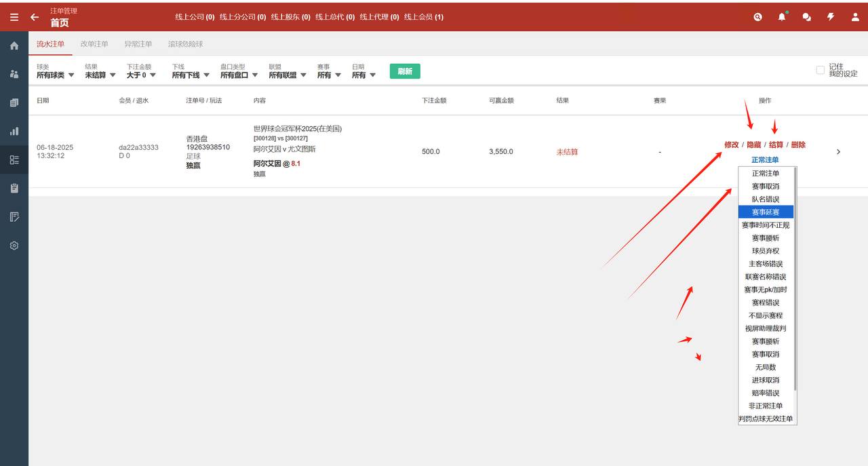Open sidebar settings gear icon
This screenshot has width=868, height=466.
pos(14,246)
